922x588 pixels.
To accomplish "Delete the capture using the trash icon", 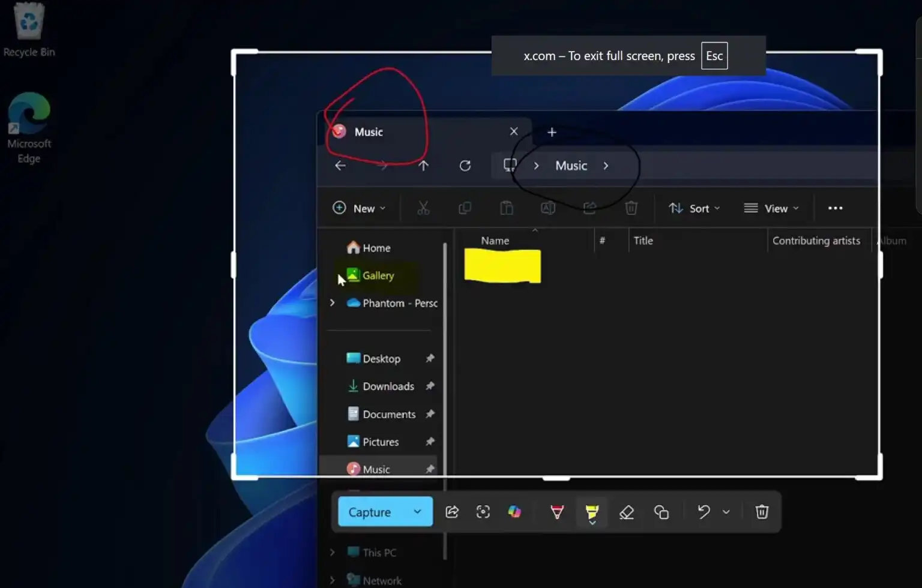I will click(762, 512).
